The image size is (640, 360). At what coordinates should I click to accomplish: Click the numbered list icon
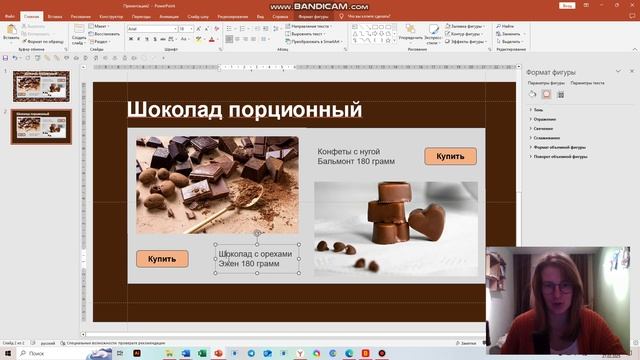coord(242,29)
